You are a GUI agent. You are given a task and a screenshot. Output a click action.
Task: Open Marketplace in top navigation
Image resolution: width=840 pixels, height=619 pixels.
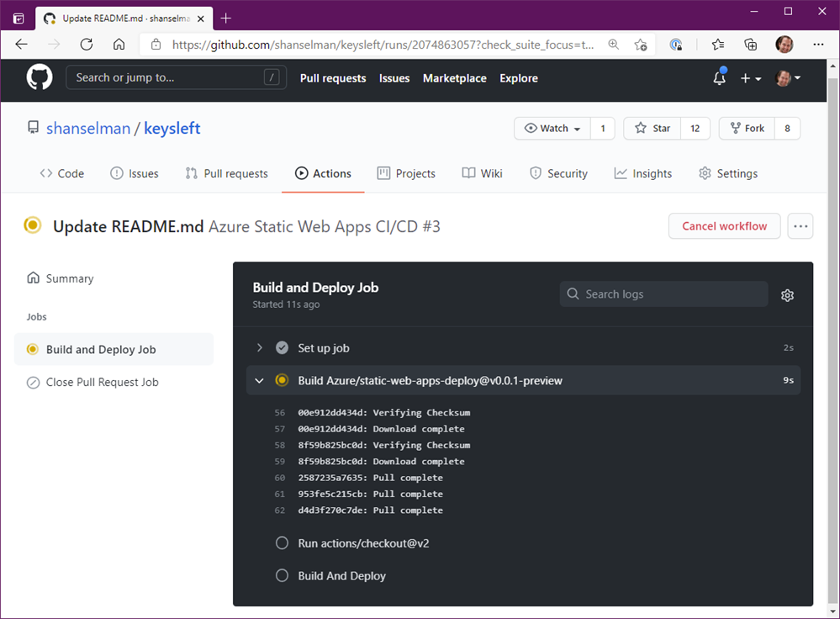pyautogui.click(x=454, y=78)
